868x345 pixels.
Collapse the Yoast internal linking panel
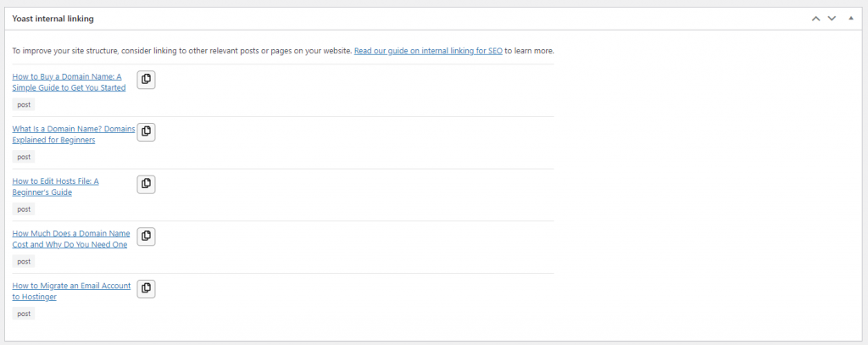click(x=850, y=18)
